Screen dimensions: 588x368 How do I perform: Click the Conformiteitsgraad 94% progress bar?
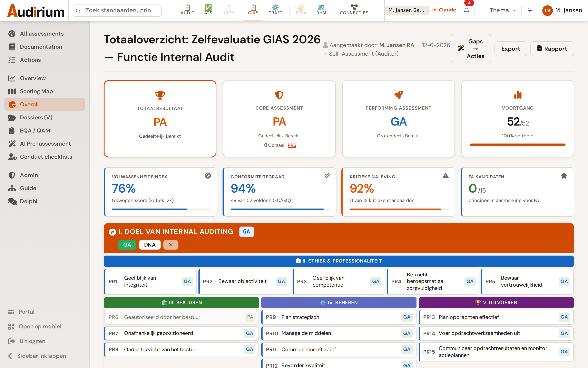click(280, 209)
